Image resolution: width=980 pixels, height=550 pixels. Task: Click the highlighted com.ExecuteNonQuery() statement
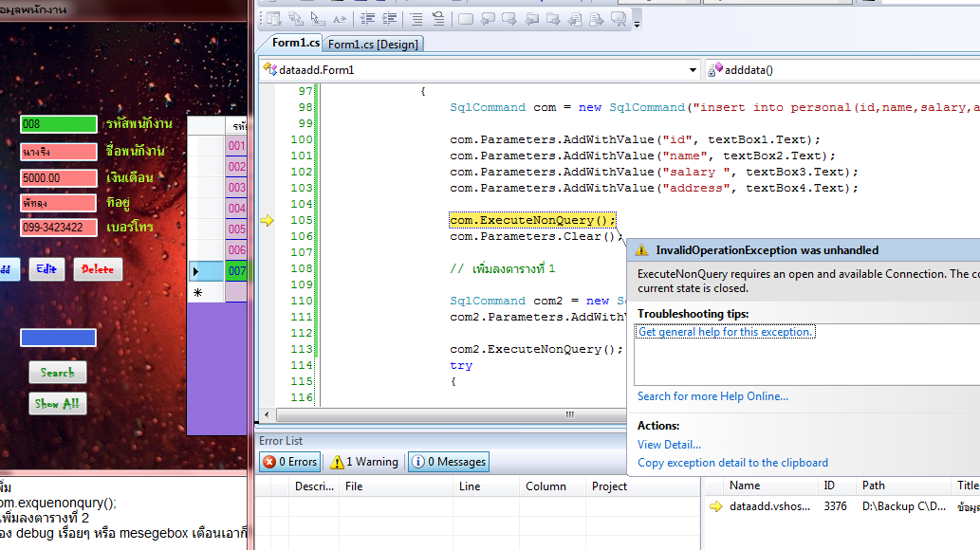tap(532, 220)
